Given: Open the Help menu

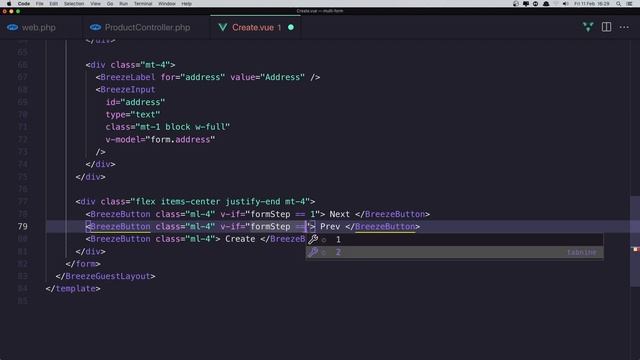Looking at the screenshot, I should tap(187, 4).
